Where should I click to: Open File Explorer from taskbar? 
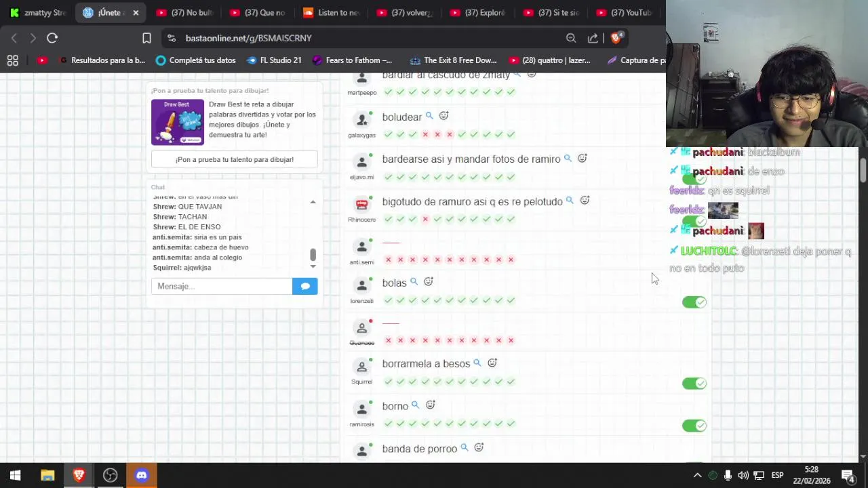tap(47, 475)
